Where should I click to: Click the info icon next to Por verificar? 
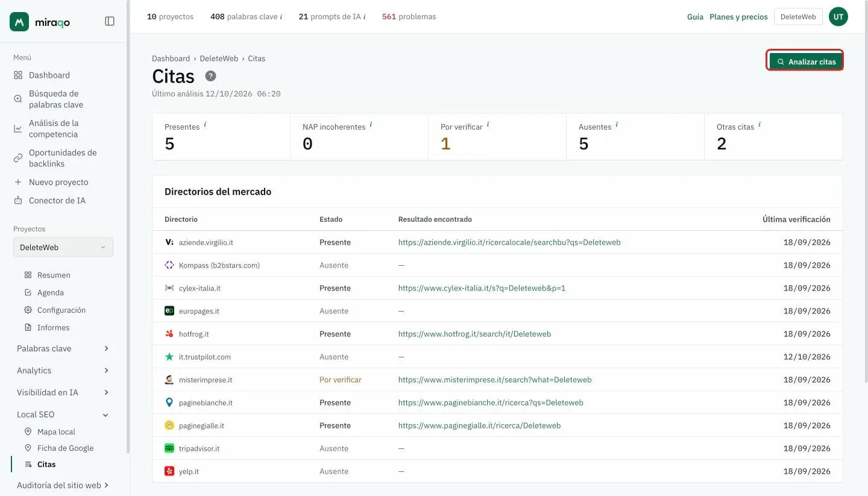pos(488,125)
